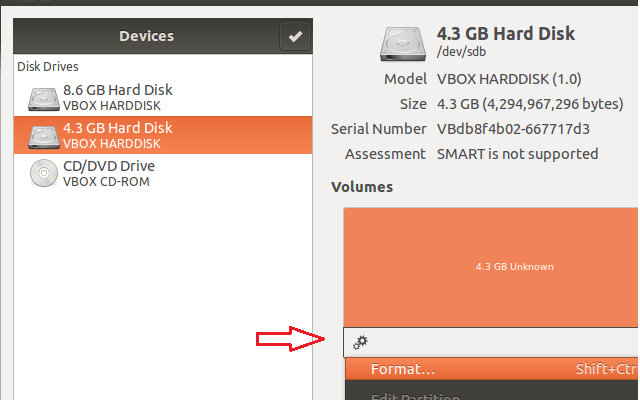Select the 8.6 GB Hard Disk drive icon

click(43, 99)
